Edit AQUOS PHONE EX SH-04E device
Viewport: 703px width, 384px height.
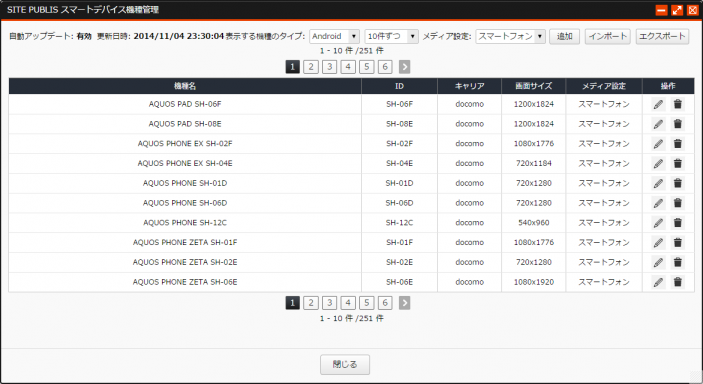[658, 163]
